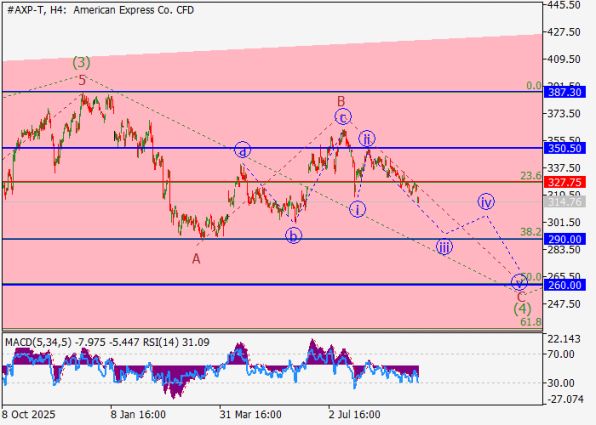
Task: Select the 290.00 price level tag
Action: [565, 239]
